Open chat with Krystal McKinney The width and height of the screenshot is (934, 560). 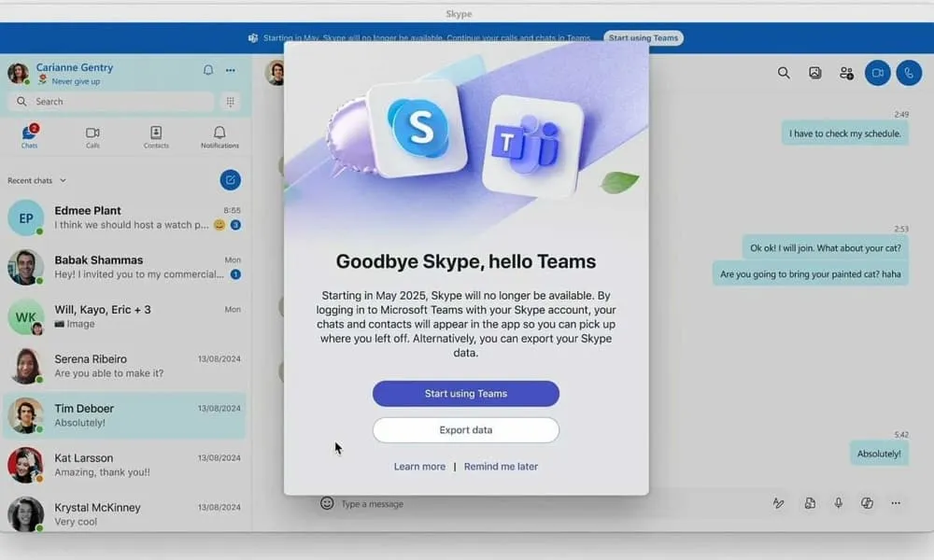click(x=124, y=514)
